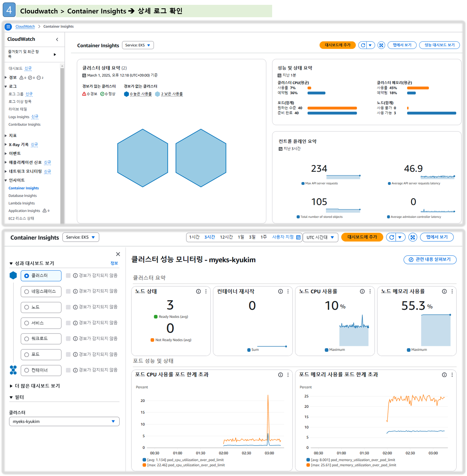Select the 1주 time range
467x476 pixels.
click(x=264, y=237)
